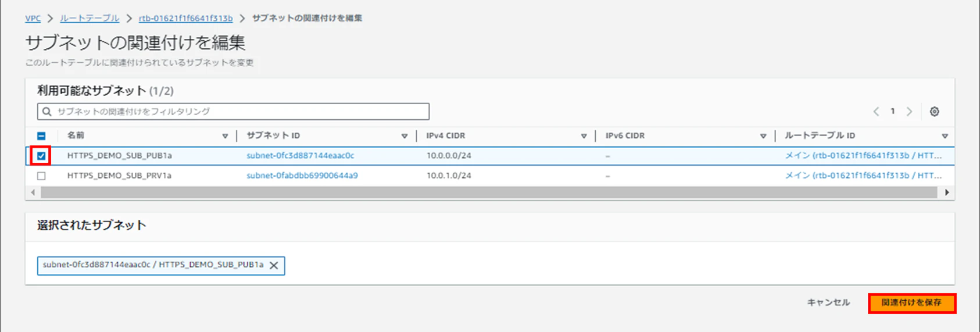This screenshot has width=980, height=332.
Task: Go to previous page of subnets
Action: coord(876,112)
